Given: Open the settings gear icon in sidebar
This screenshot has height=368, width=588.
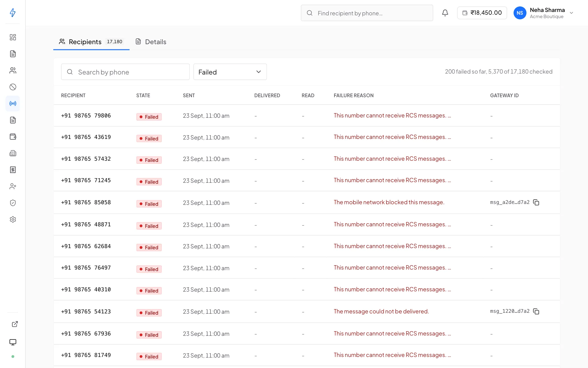Looking at the screenshot, I should (x=13, y=220).
